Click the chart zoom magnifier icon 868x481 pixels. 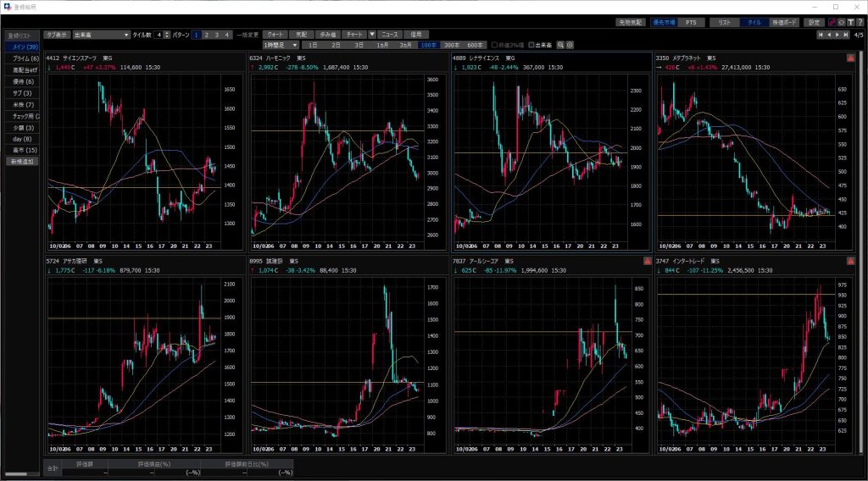click(x=560, y=44)
